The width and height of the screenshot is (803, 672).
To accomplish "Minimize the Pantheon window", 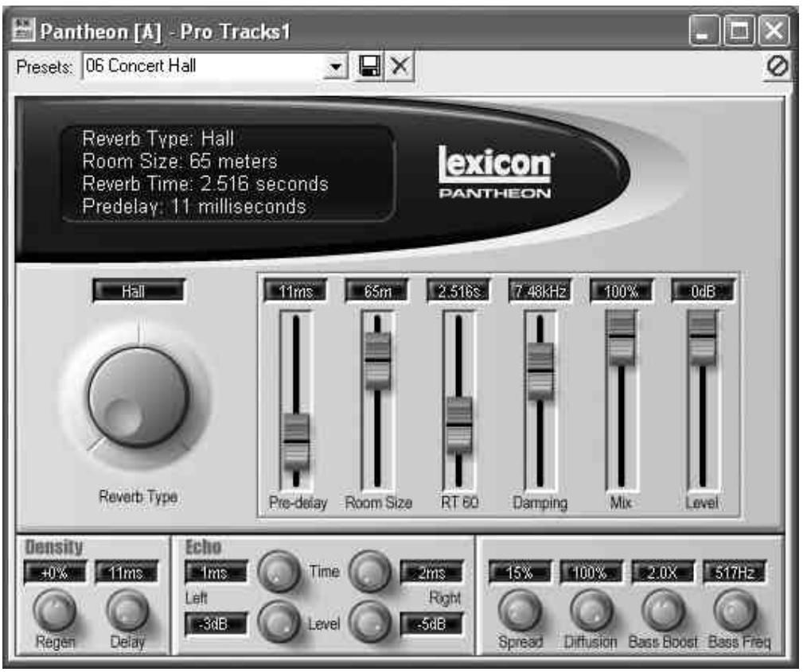I will click(x=704, y=31).
